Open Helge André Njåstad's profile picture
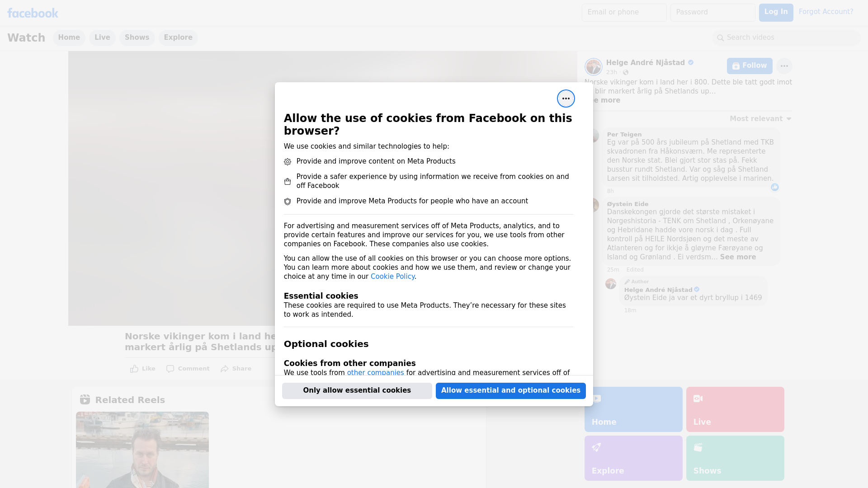Screen dimensions: 868x488 coord(593,67)
